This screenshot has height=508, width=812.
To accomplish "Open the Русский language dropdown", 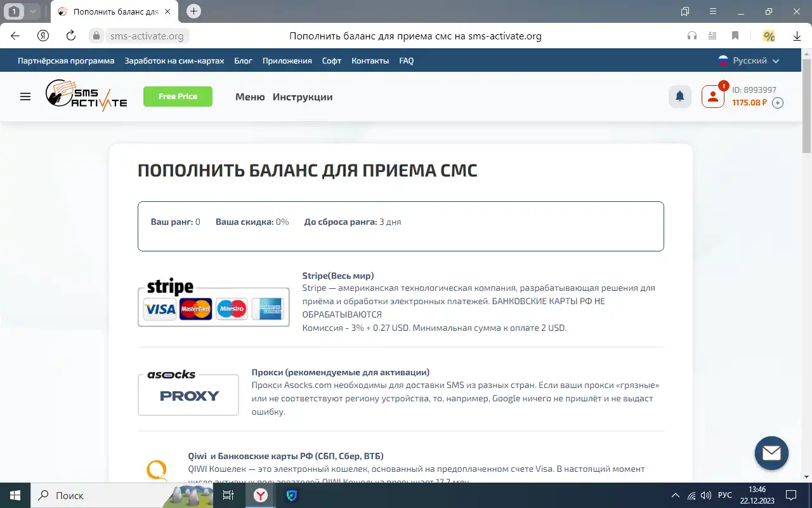I will tap(749, 61).
